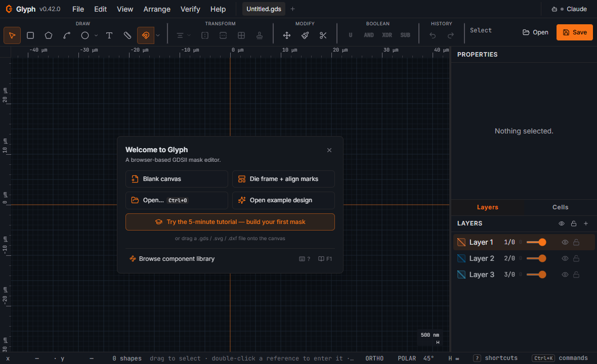597x364 pixels.
Task: Open the View menu
Action: pyautogui.click(x=125, y=9)
